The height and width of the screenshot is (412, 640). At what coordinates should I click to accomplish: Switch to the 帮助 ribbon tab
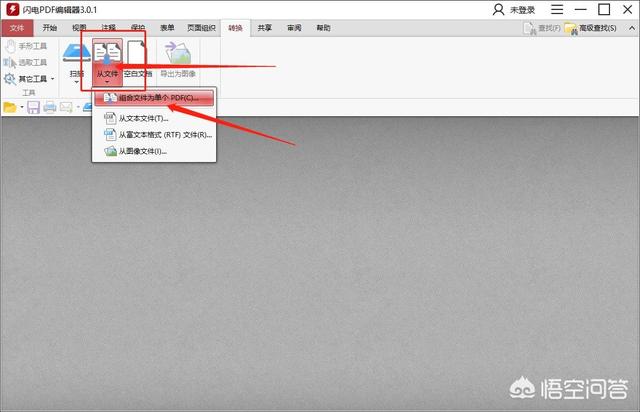point(323,28)
